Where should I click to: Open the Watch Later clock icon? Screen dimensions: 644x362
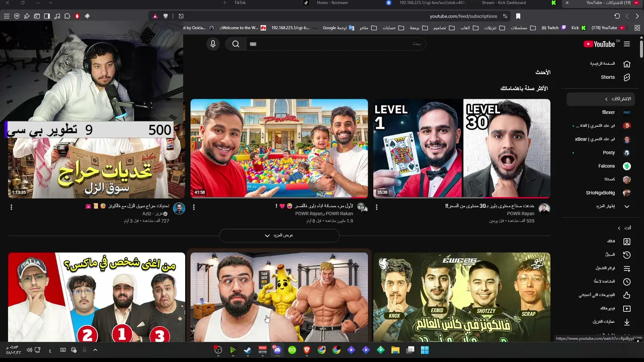pyautogui.click(x=627, y=282)
